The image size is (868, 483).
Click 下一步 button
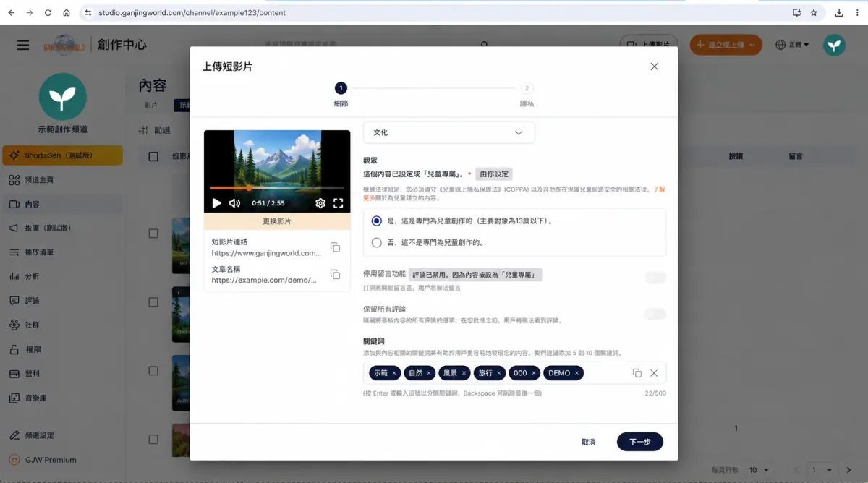[640, 442]
